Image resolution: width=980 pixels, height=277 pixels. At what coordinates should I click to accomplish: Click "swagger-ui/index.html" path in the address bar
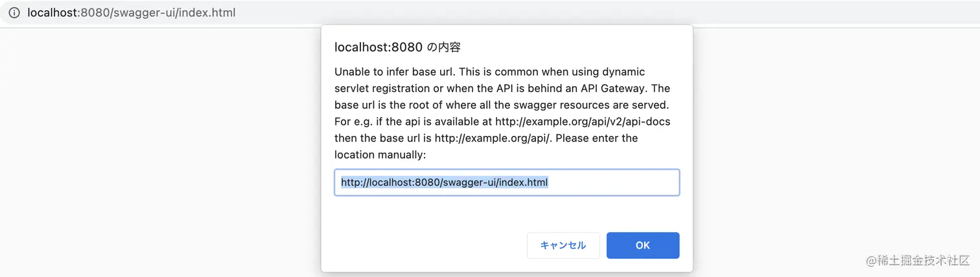[174, 13]
